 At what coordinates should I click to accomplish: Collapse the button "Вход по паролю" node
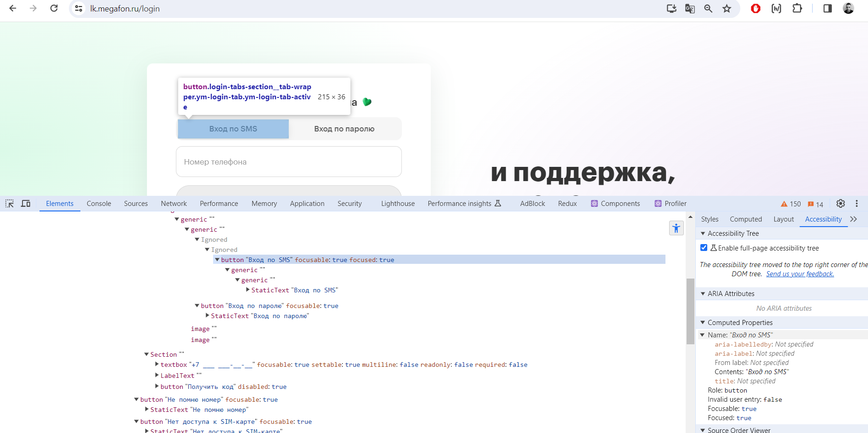tap(197, 306)
